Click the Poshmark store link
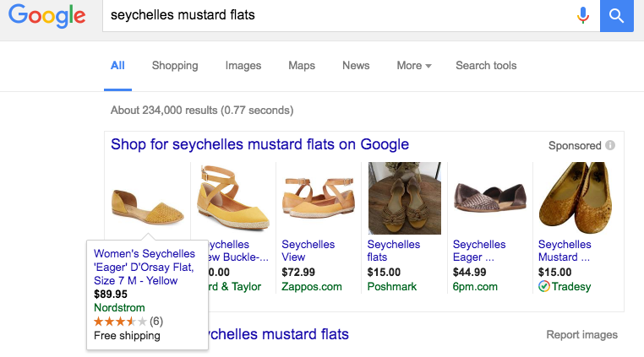644x357 pixels. pyautogui.click(x=392, y=286)
